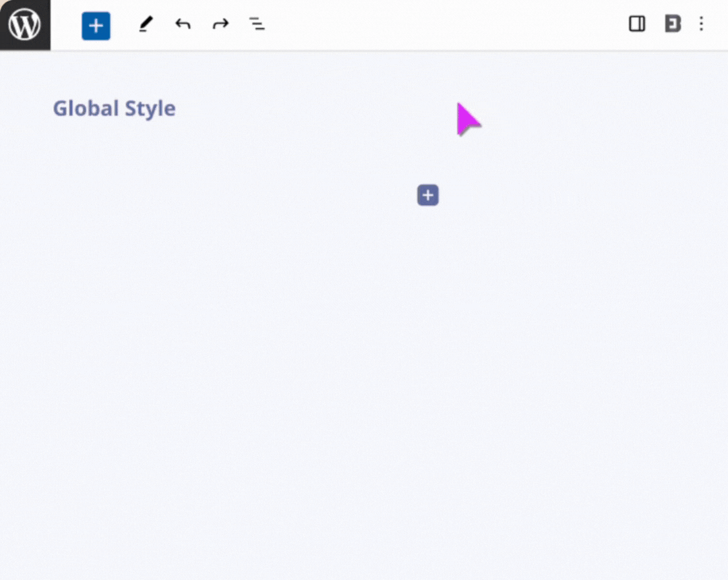Toggle the Document Overview panel

pos(257,25)
